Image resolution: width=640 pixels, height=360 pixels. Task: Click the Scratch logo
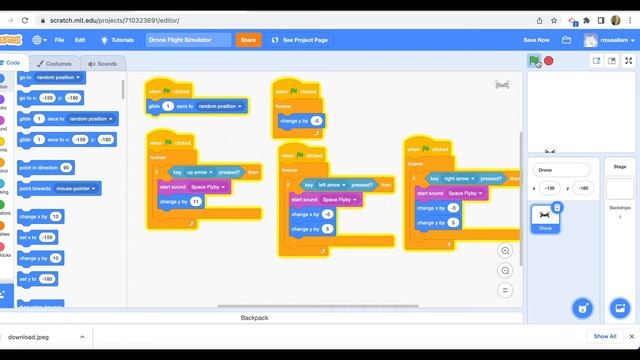(x=11, y=40)
